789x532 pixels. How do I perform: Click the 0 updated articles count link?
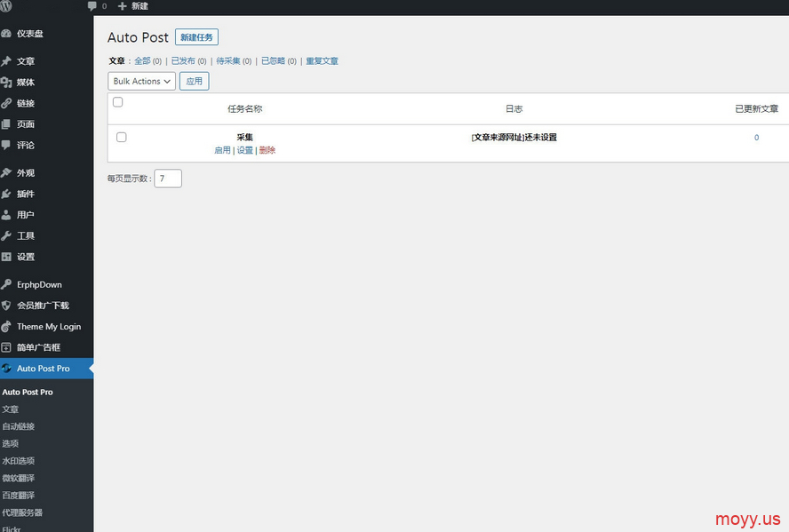pos(756,138)
